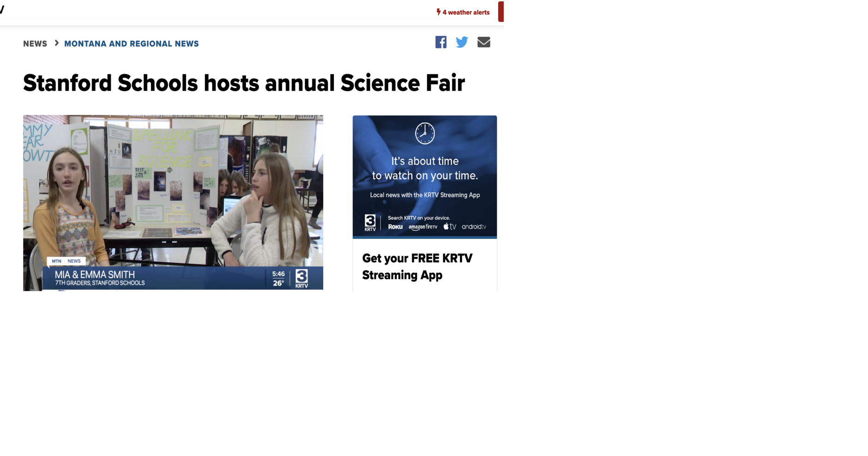
Task: Click the clock icon in the KRTV ad
Action: 425,134
